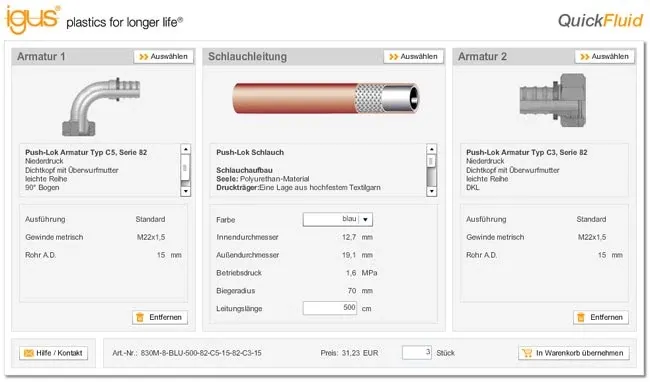The height and width of the screenshot is (382, 650).
Task: Click 'Push-Lok Armatur Typ C3, Serie 82' heading
Action: click(527, 152)
